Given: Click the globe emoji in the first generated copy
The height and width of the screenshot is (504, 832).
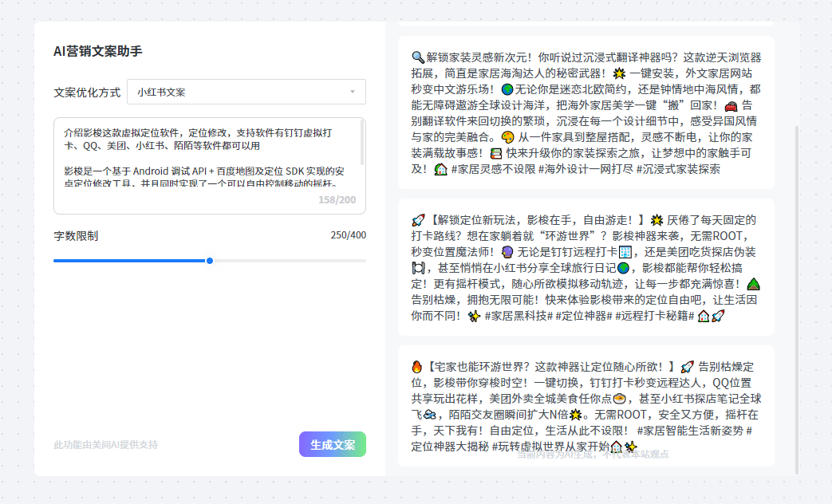Looking at the screenshot, I should click(x=508, y=89).
